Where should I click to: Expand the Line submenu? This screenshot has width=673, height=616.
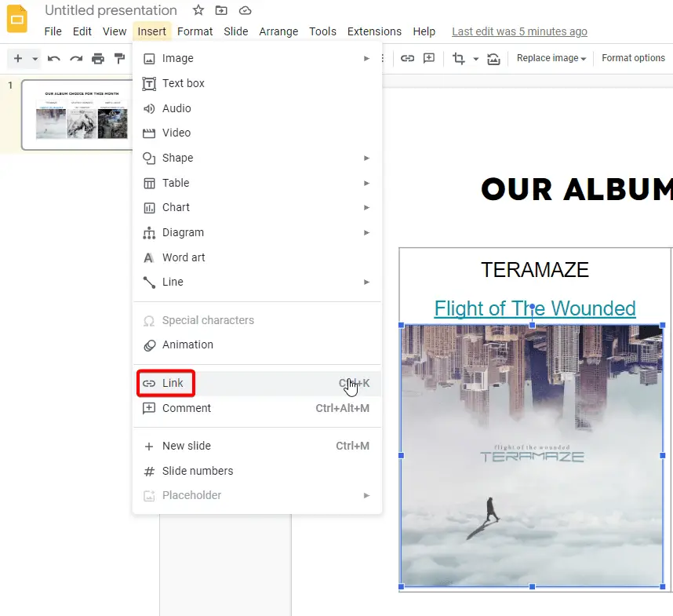pyautogui.click(x=257, y=282)
